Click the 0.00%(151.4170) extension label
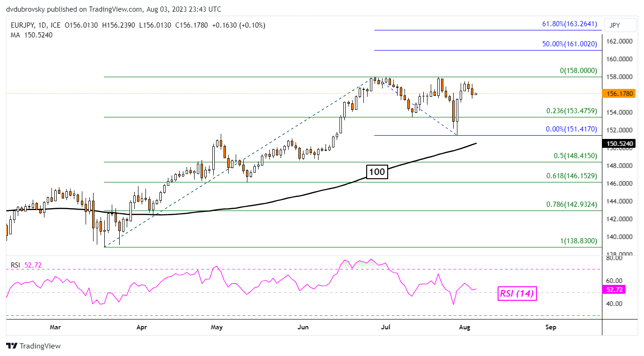 (572, 129)
